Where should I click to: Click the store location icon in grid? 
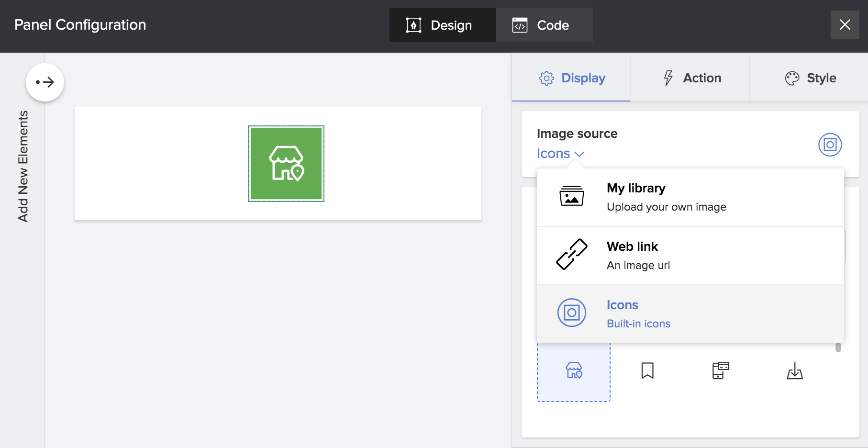(x=574, y=371)
